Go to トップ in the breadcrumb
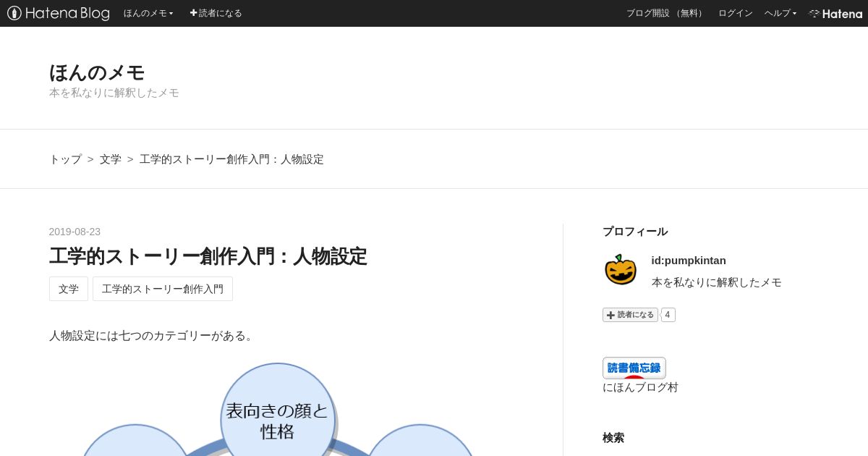 pyautogui.click(x=65, y=159)
